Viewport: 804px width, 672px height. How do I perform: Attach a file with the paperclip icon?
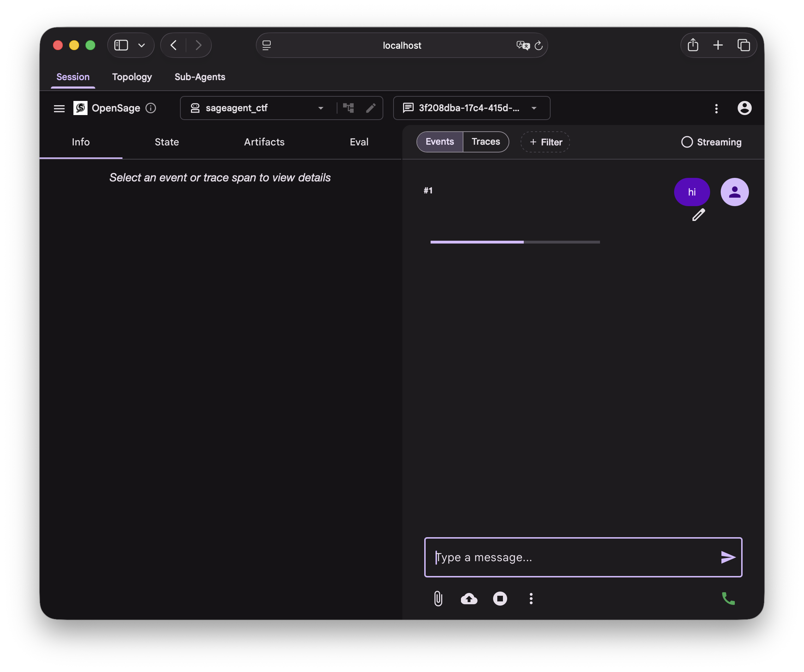click(x=438, y=599)
